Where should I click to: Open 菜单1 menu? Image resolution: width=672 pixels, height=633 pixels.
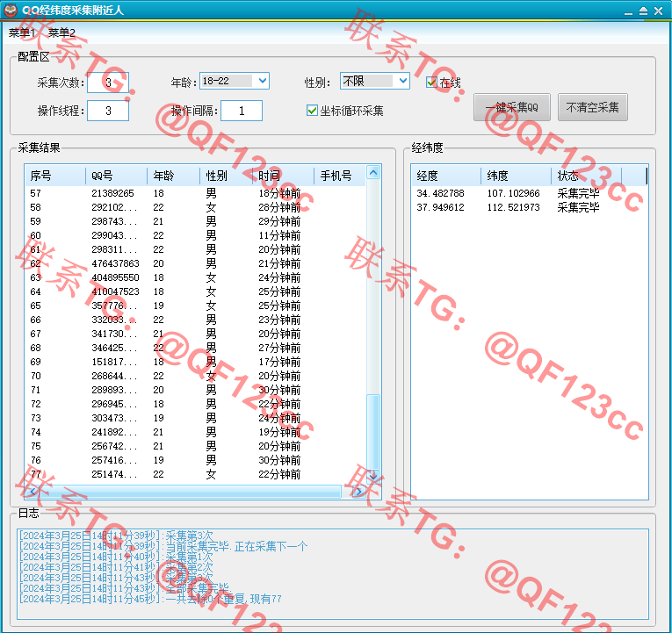[21, 32]
